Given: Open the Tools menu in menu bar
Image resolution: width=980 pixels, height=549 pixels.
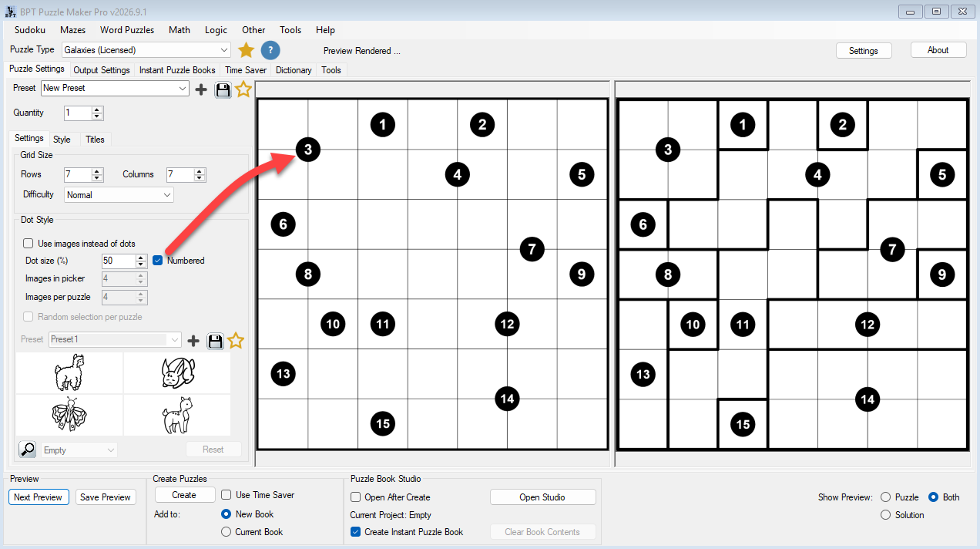Looking at the screenshot, I should click(290, 30).
